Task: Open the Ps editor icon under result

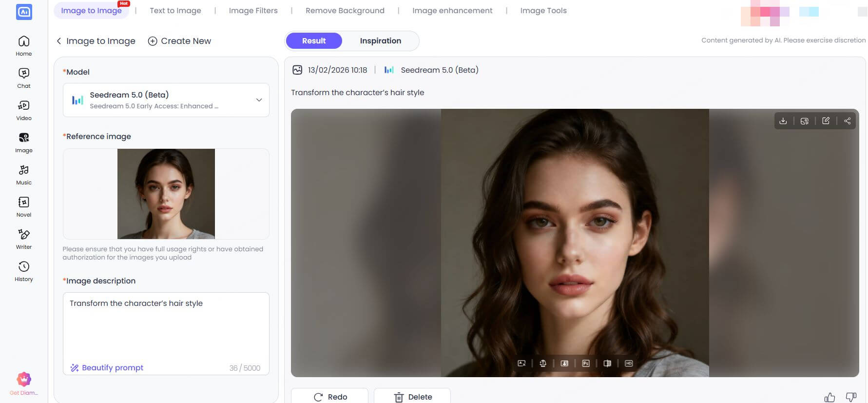Action: (586, 363)
